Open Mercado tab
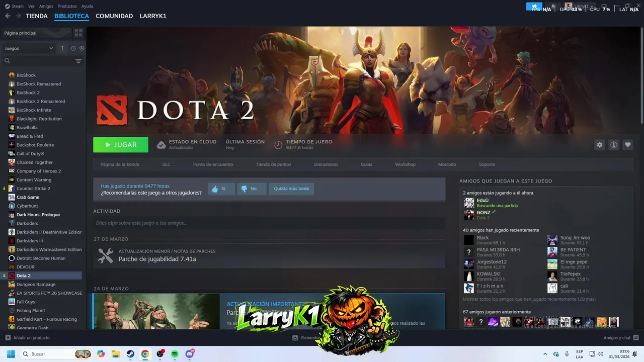The height and width of the screenshot is (362, 644). [x=447, y=164]
